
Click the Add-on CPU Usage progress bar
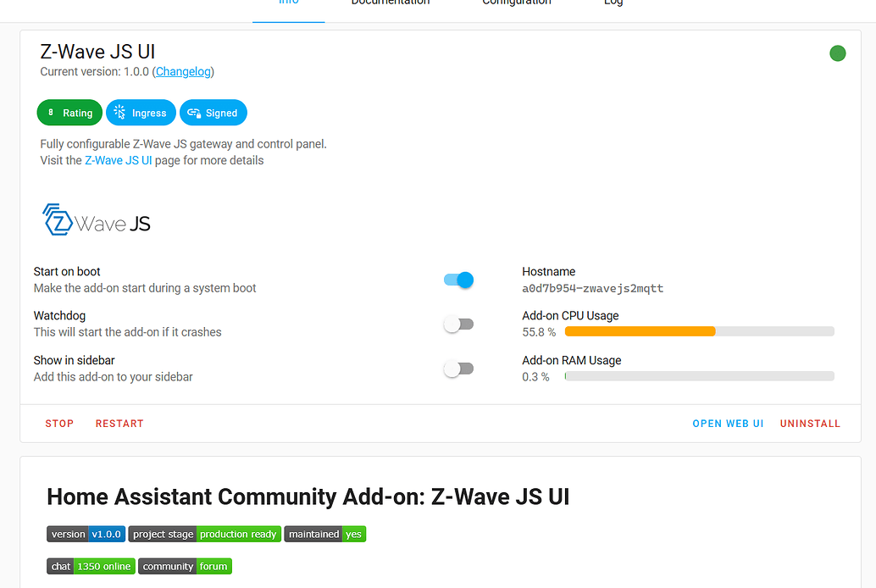coord(700,331)
